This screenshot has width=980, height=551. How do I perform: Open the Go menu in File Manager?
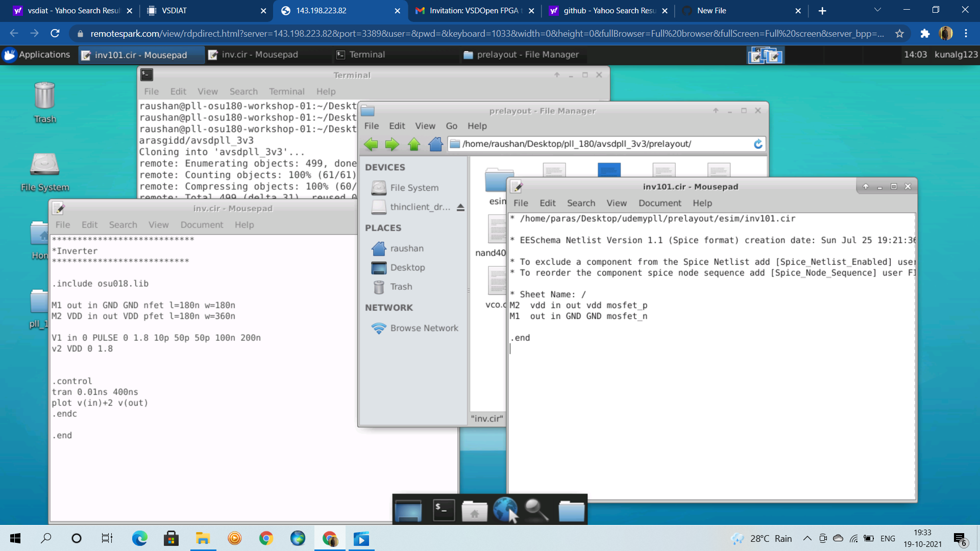point(451,126)
